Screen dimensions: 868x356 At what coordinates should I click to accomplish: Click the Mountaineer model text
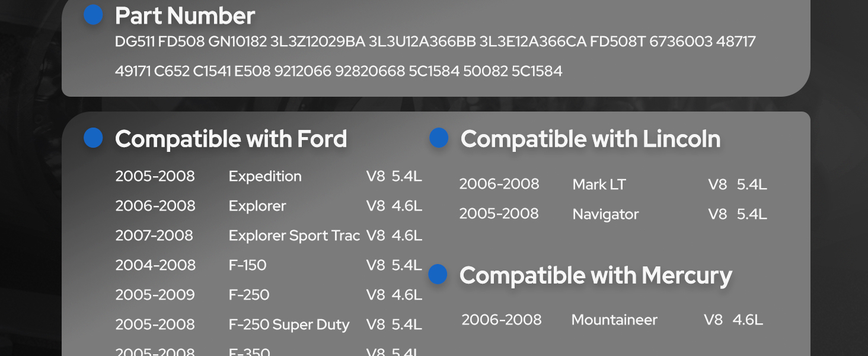pyautogui.click(x=614, y=320)
